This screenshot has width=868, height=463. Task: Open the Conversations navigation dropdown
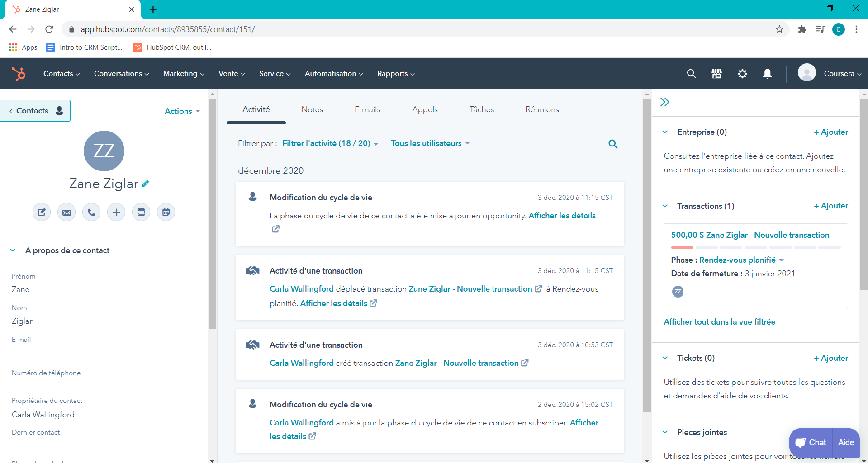[121, 74]
